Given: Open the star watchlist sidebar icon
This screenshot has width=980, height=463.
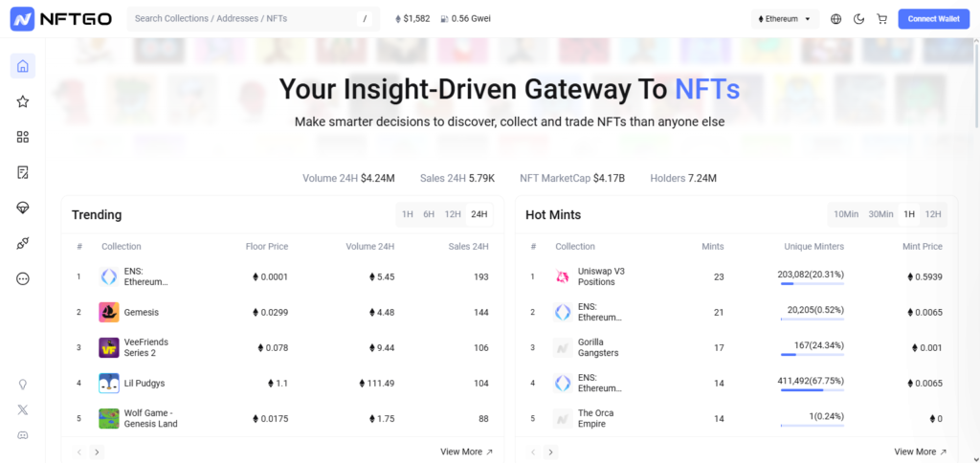Looking at the screenshot, I should [x=23, y=101].
